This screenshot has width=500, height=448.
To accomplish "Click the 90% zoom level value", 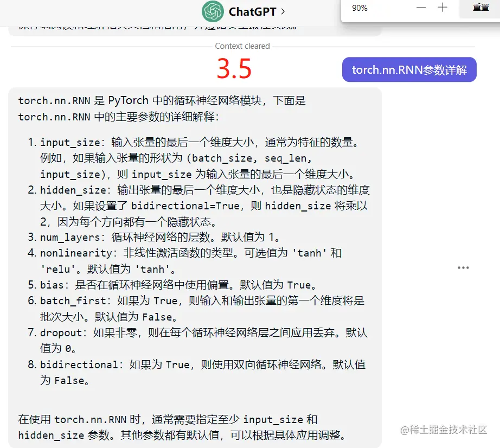I will (360, 8).
